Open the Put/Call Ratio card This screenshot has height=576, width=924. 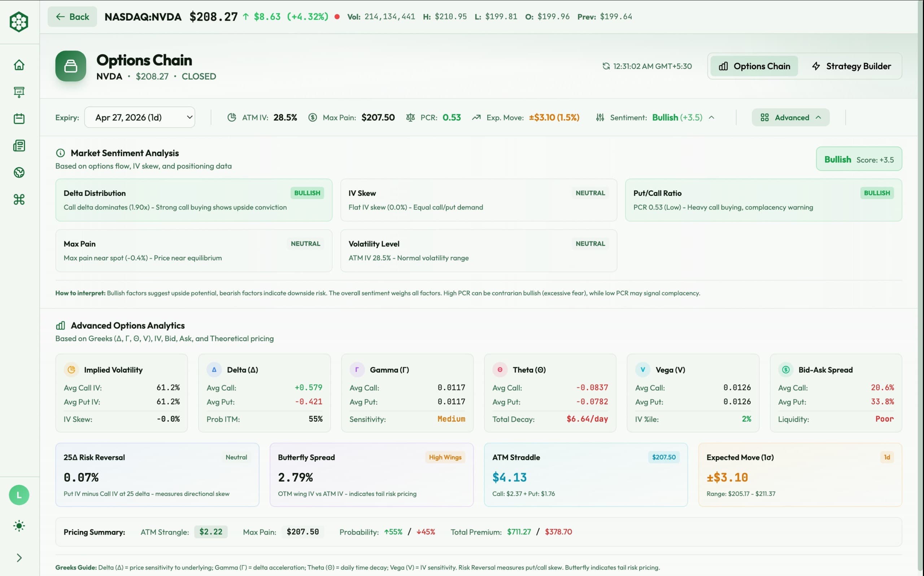(763, 200)
